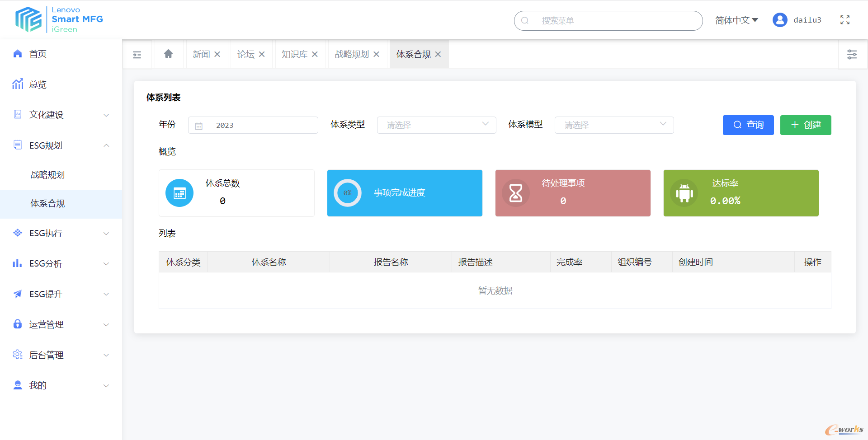Click the ESG规划 sidebar icon
Viewport: 868px width, 440px height.
pyautogui.click(x=18, y=145)
